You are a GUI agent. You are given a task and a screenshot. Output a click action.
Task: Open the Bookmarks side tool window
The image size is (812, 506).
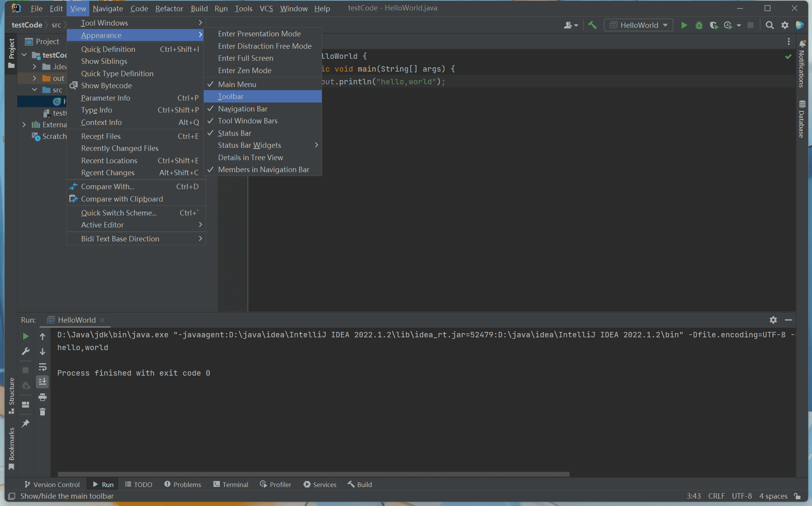[x=12, y=448]
